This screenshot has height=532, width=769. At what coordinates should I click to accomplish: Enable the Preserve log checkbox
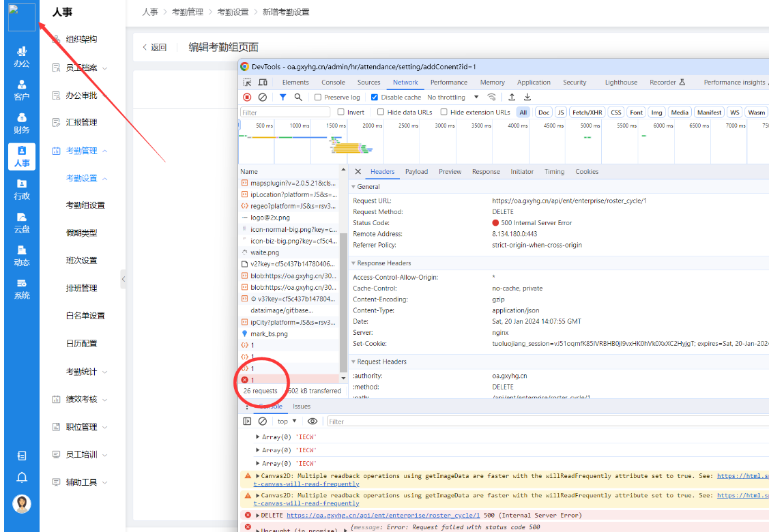pyautogui.click(x=318, y=97)
